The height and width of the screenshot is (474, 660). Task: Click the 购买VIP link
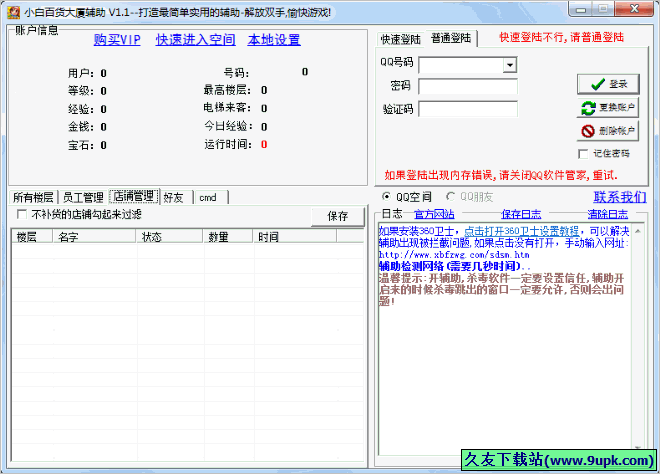117,40
